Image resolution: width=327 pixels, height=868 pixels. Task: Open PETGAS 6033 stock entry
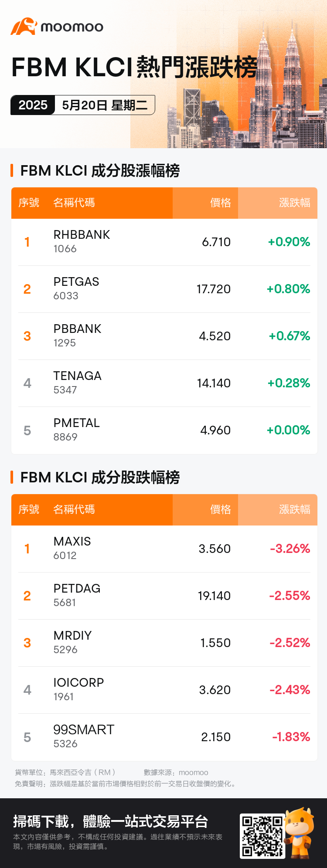[164, 289]
